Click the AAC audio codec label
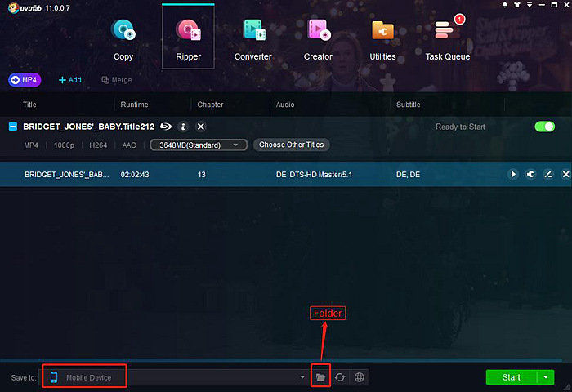The height and width of the screenshot is (392, 572). click(x=129, y=145)
